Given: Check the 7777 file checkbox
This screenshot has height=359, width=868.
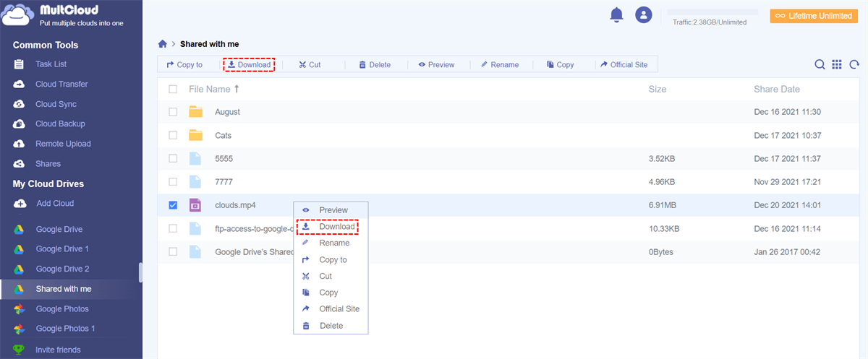Looking at the screenshot, I should (x=173, y=181).
